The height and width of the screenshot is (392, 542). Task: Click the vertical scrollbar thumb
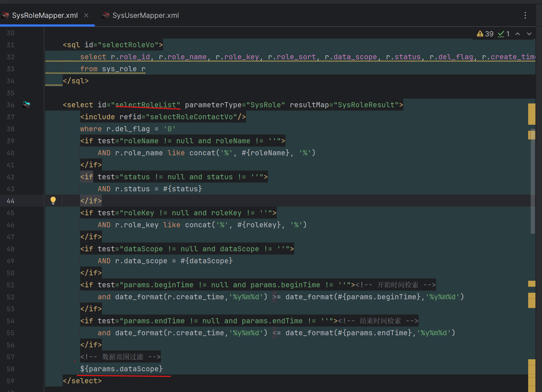(533, 182)
